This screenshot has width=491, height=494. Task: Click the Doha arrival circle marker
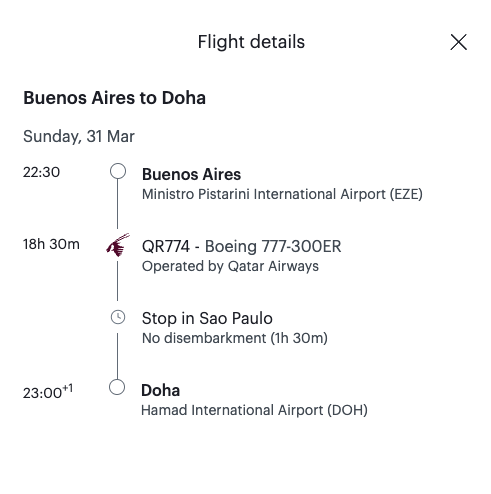coord(117,387)
